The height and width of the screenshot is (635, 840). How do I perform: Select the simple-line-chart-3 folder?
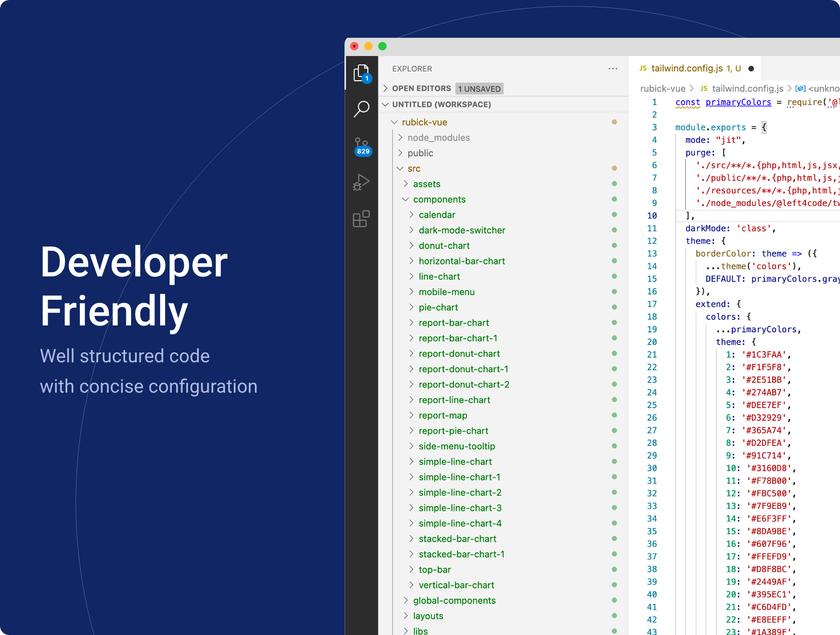[504, 508]
